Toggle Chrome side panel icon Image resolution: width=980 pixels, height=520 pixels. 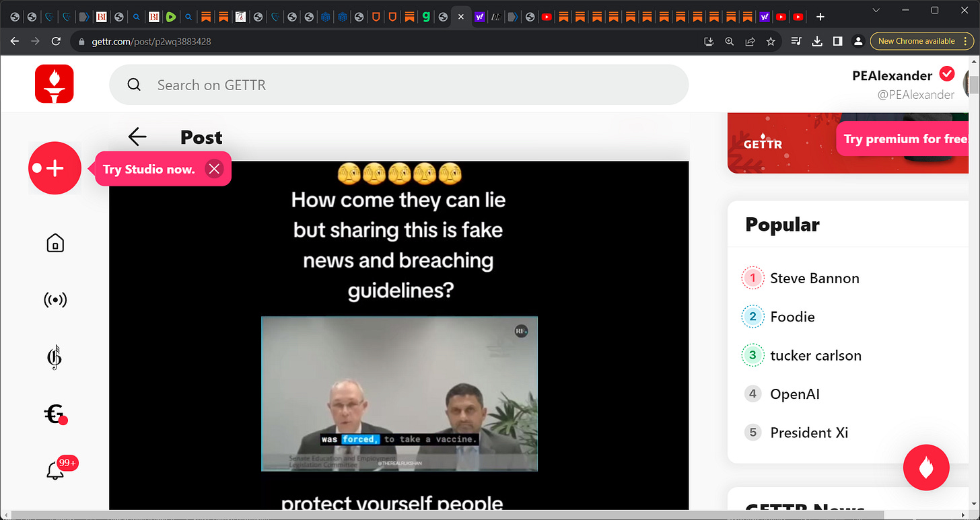837,41
